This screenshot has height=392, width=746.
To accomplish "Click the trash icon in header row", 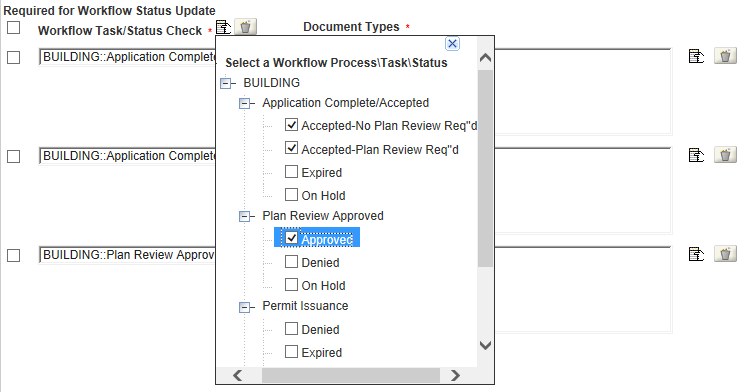I will (245, 27).
